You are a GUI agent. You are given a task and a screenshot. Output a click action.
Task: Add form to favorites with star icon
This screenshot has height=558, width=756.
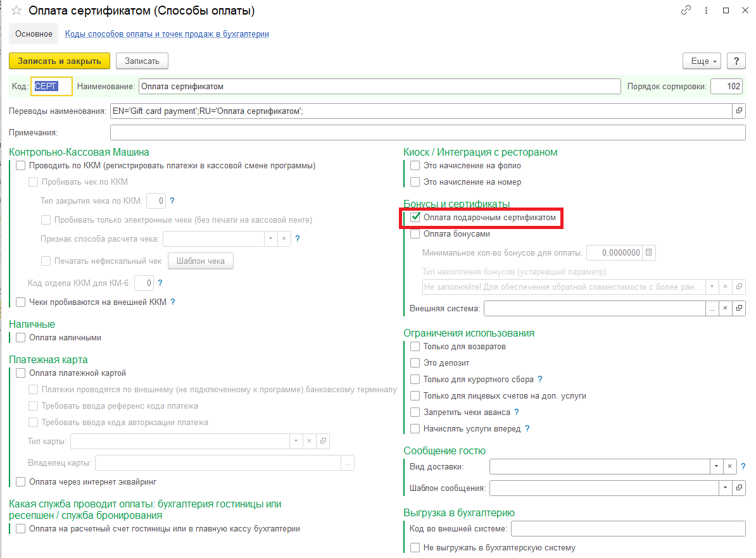[16, 11]
